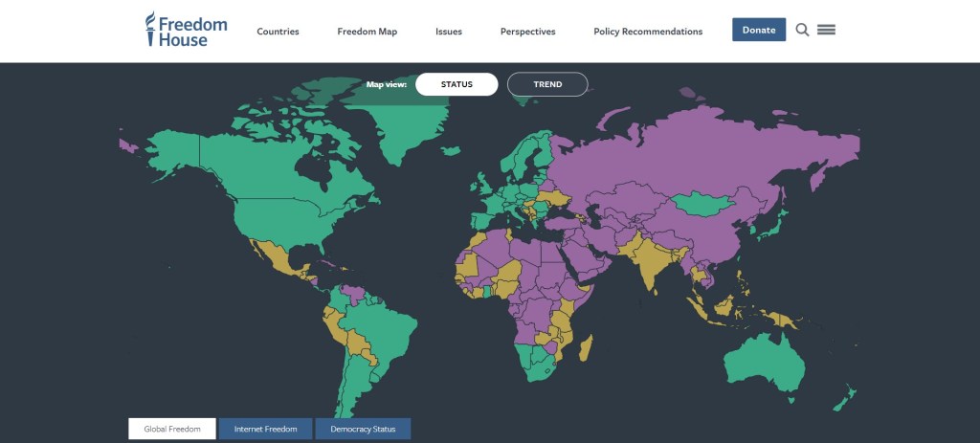Select the Democracy Status tab
The image size is (980, 443).
363,429
